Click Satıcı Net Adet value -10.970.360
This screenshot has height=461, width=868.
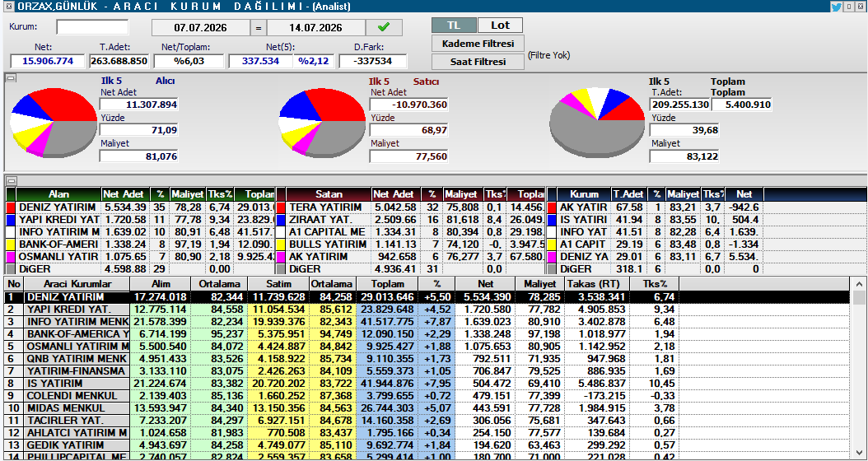coord(408,105)
